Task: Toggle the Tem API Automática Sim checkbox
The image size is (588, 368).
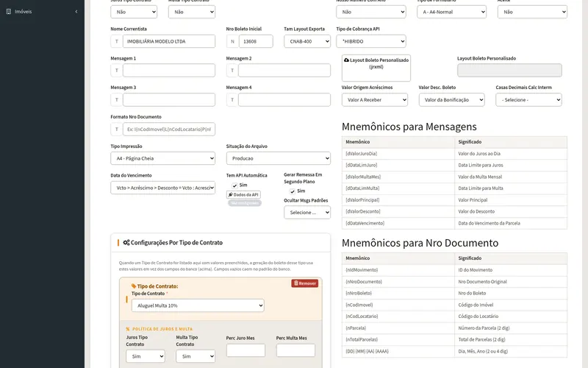Action: [234, 185]
